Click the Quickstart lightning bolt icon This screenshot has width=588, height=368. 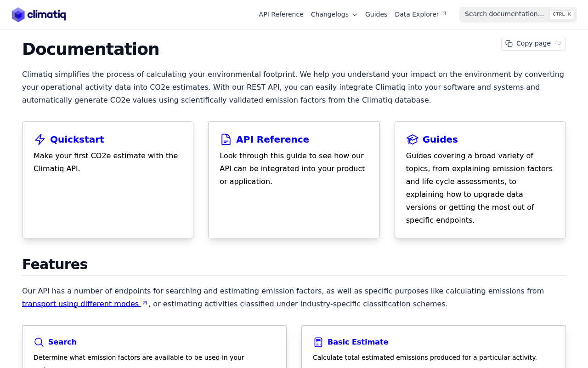point(40,139)
